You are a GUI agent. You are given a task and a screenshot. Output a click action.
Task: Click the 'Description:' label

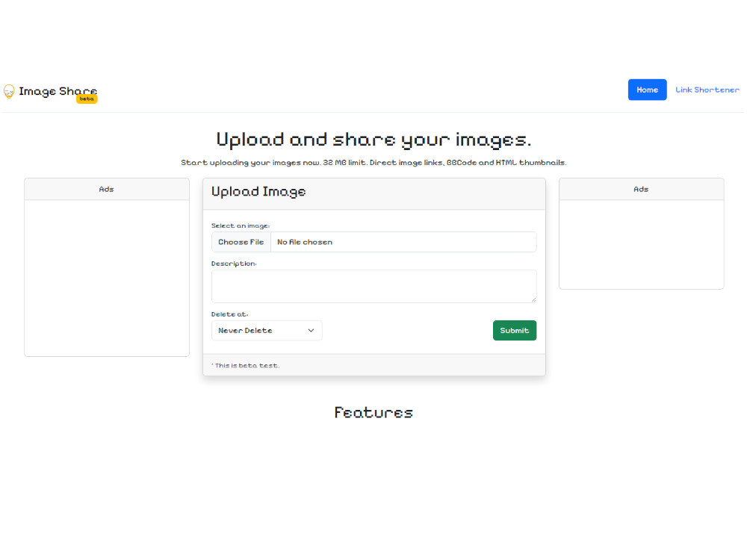[x=234, y=264]
